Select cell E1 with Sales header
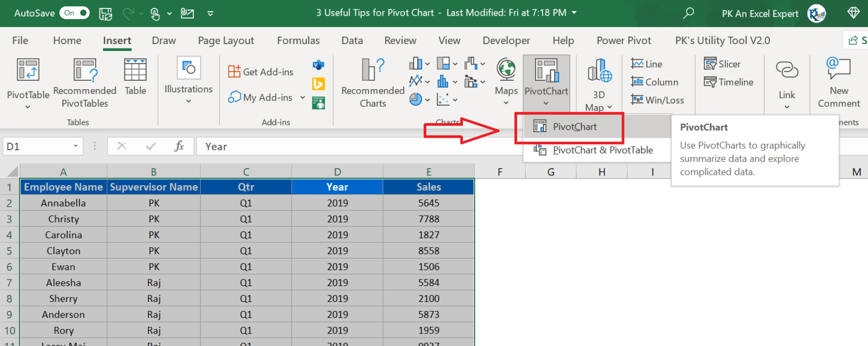 click(428, 187)
